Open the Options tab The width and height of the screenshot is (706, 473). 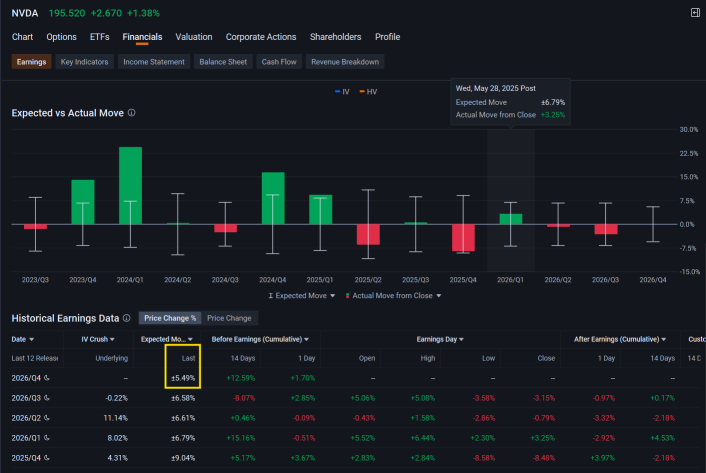tap(61, 37)
